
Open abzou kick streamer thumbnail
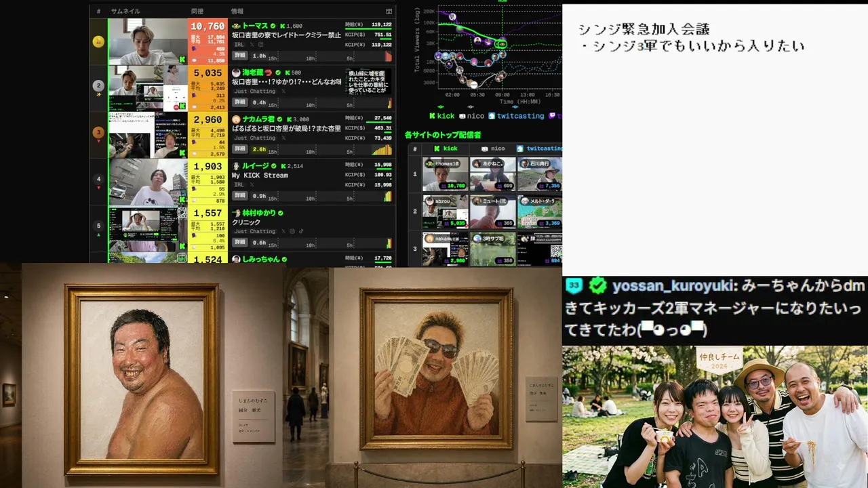pyautogui.click(x=446, y=211)
